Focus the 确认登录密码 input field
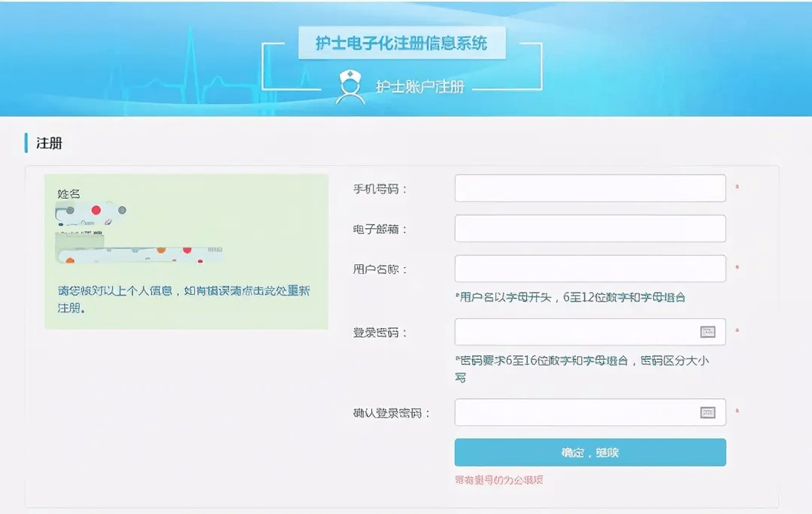The height and width of the screenshot is (514, 812). click(x=576, y=412)
